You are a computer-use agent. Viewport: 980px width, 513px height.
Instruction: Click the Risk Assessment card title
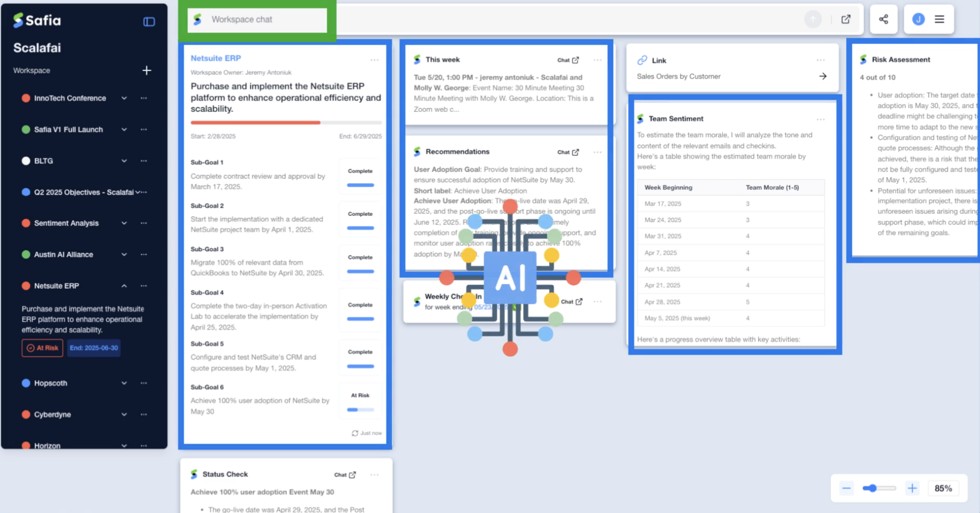tap(901, 59)
